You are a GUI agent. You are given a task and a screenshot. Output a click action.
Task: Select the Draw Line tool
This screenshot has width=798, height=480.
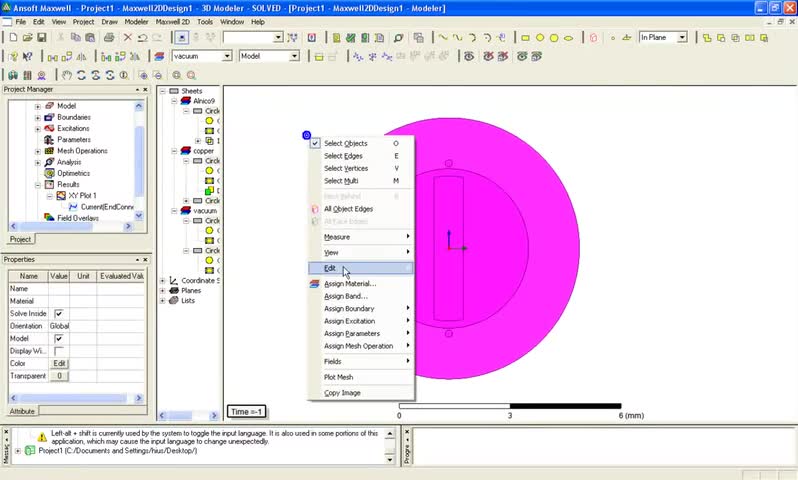point(443,38)
